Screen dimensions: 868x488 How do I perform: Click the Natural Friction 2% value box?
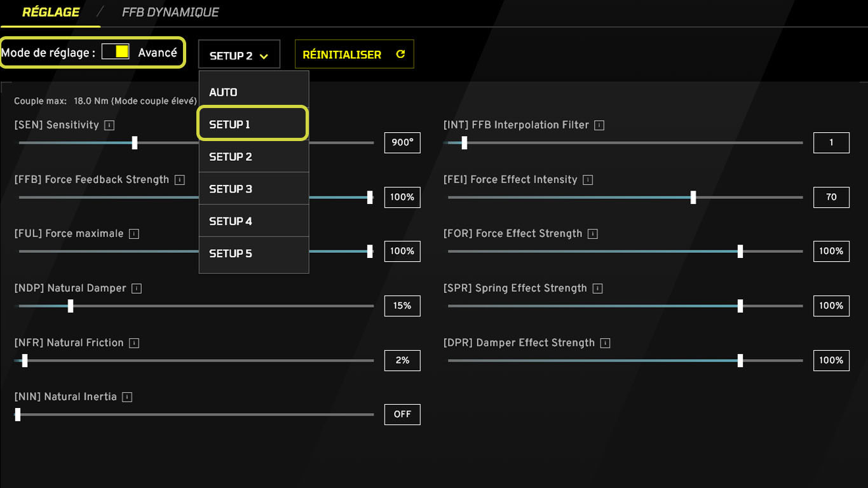pos(402,360)
